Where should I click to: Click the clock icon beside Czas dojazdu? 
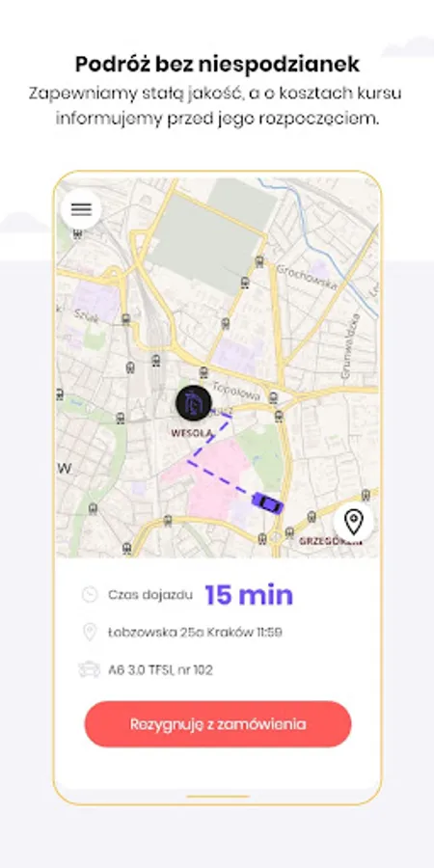[90, 594]
